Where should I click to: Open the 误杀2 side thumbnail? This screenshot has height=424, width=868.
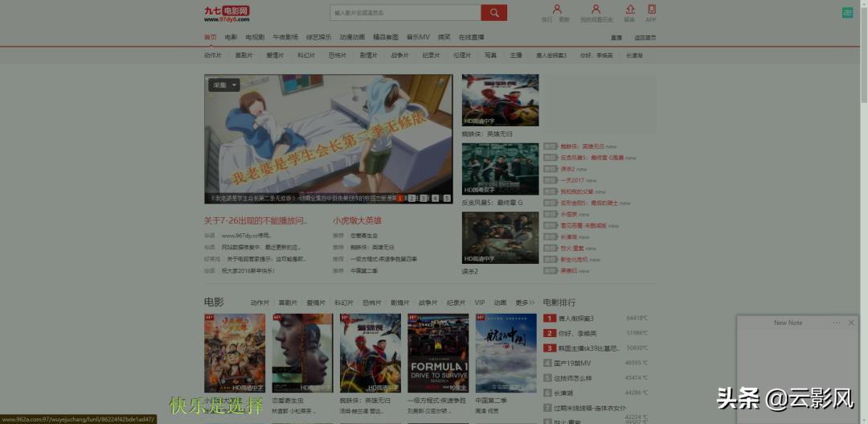tap(501, 238)
